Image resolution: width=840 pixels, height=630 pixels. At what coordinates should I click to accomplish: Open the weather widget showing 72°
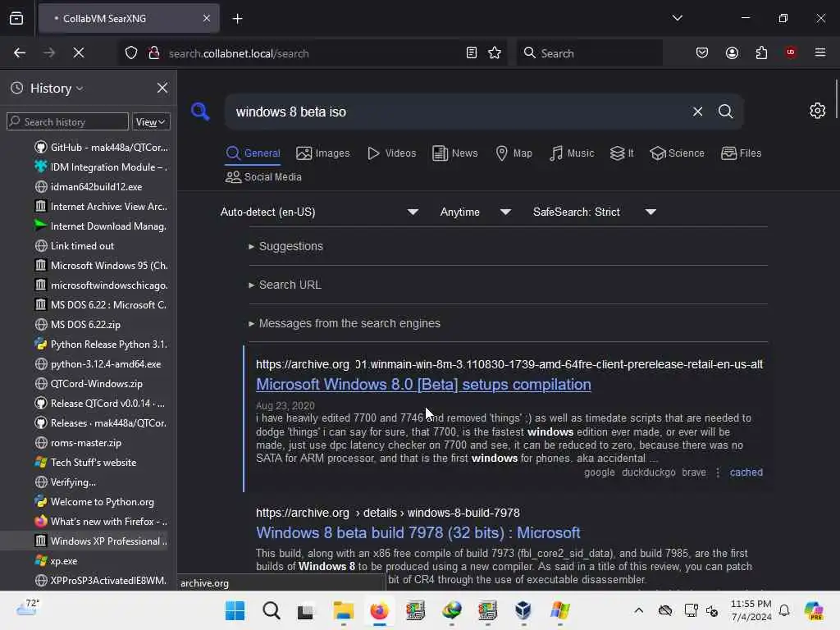point(27,608)
